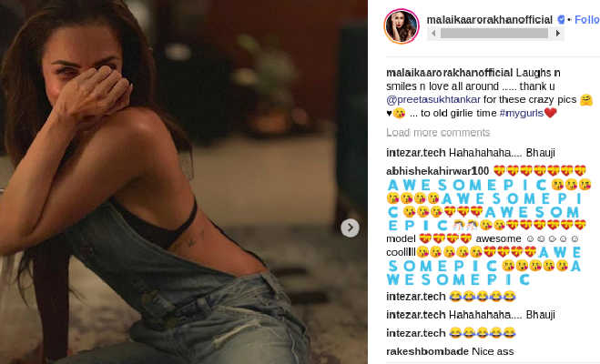
Task: Click the caption author's username
Action: [x=449, y=73]
